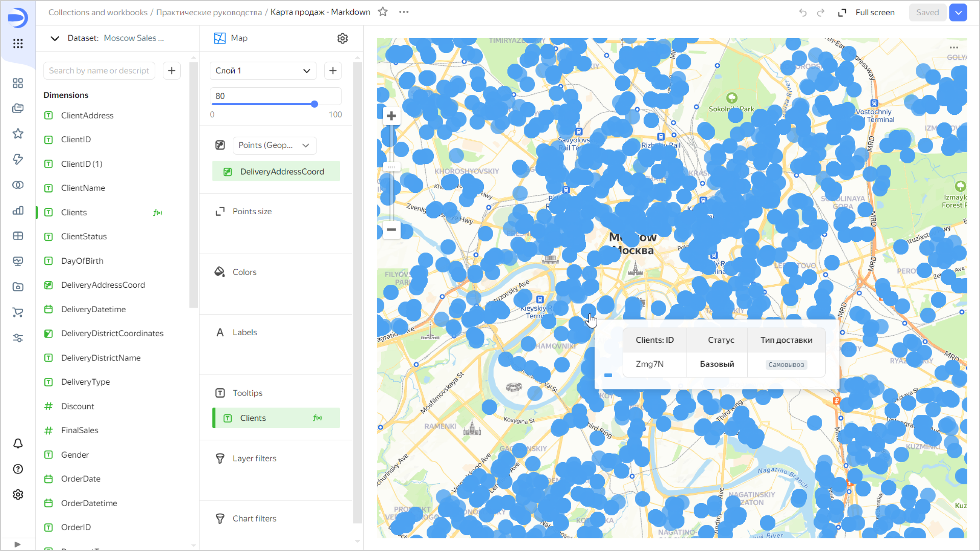Click the add layer plus button
The width and height of the screenshot is (980, 551).
click(333, 70)
